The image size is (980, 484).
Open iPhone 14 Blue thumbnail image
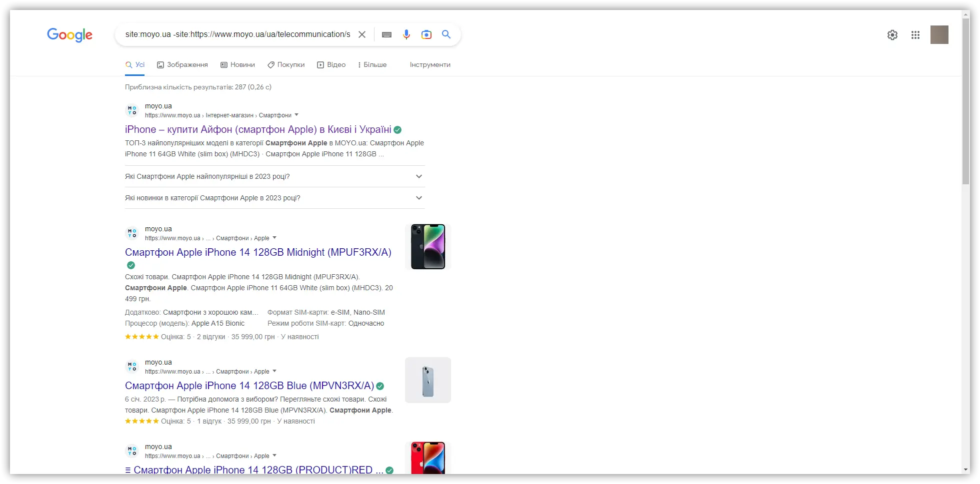pyautogui.click(x=428, y=380)
